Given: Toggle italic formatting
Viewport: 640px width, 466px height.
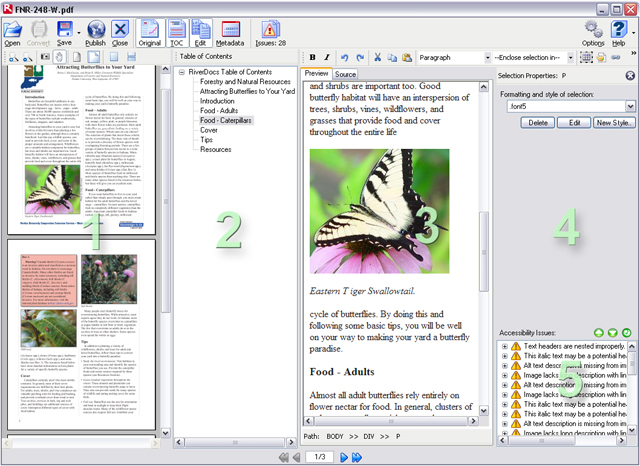Looking at the screenshot, I should point(327,58).
